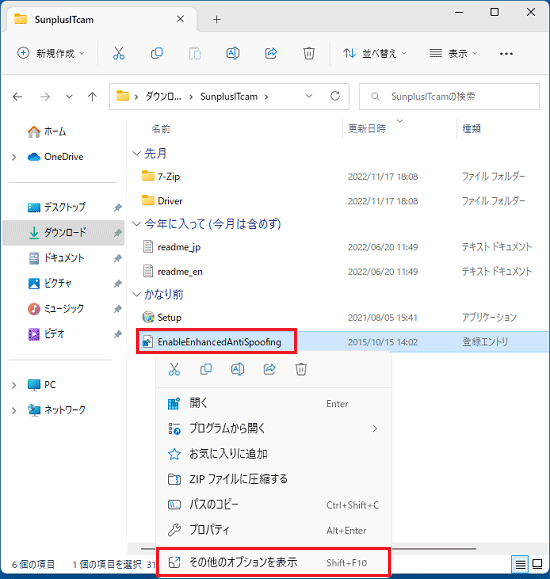Sort by the 種類 column header

coord(472,129)
